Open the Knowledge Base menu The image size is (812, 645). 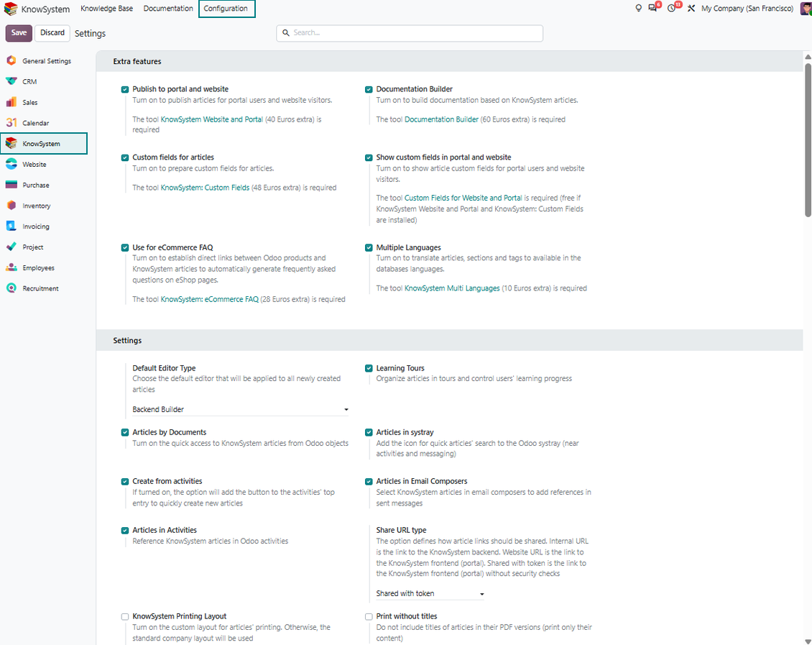click(x=106, y=9)
